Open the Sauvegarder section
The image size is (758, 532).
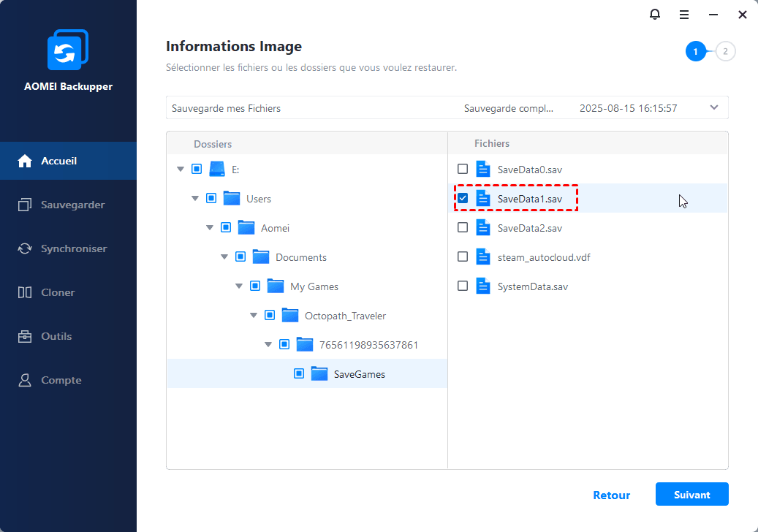(68, 205)
